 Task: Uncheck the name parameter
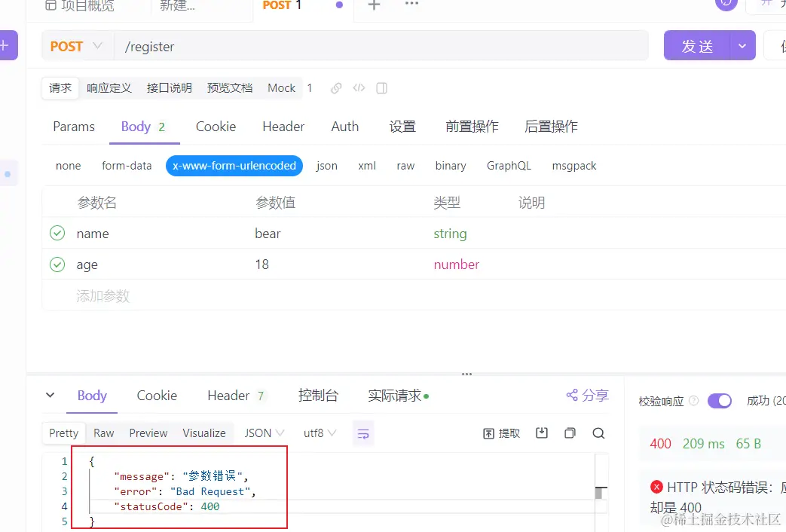[57, 233]
